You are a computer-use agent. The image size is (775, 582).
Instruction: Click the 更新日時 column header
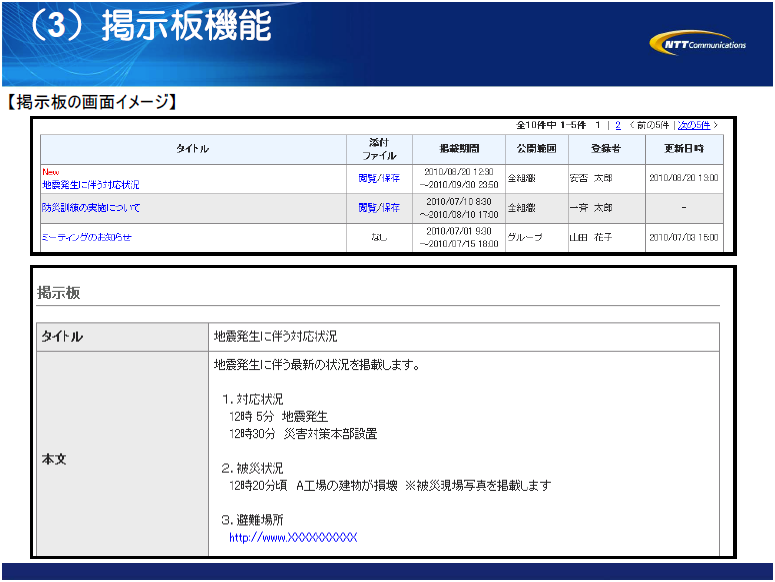coord(684,149)
